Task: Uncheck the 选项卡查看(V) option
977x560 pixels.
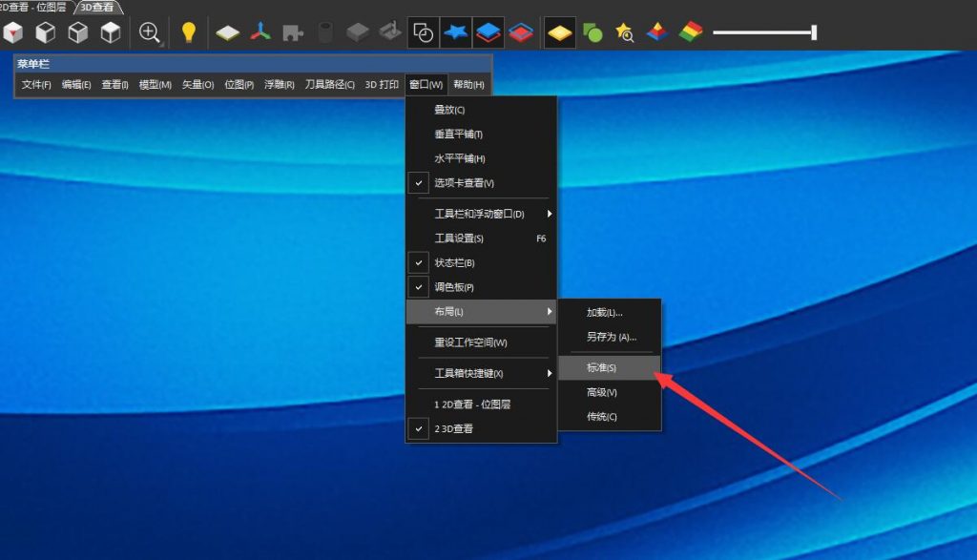Action: tap(481, 183)
